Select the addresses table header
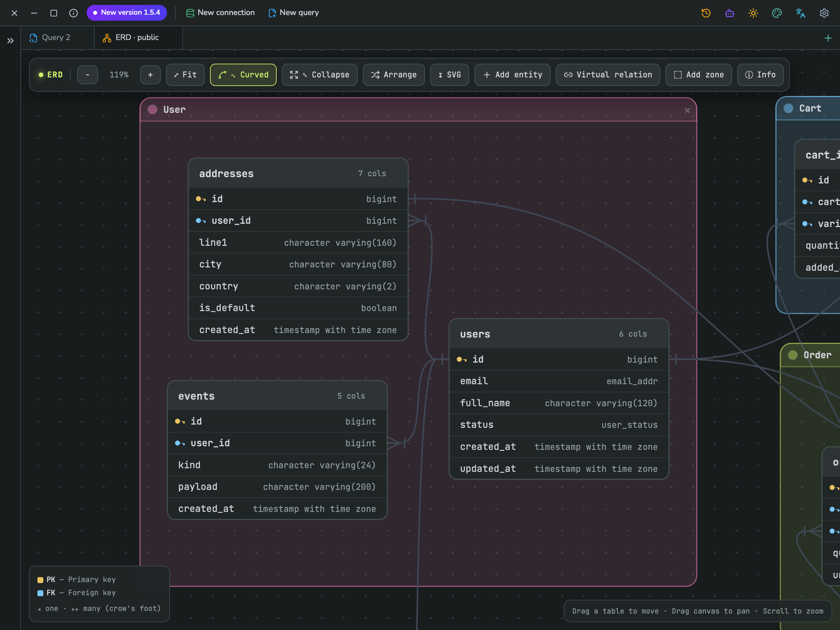The height and width of the screenshot is (630, 840). click(x=298, y=174)
